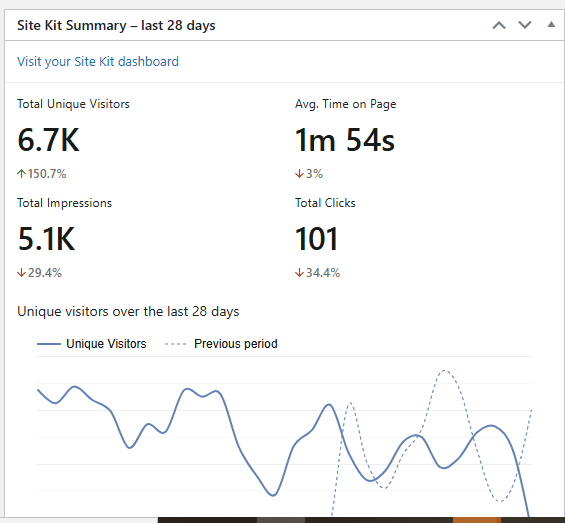Click the Total Clicks label
565x523 pixels.
click(x=325, y=203)
